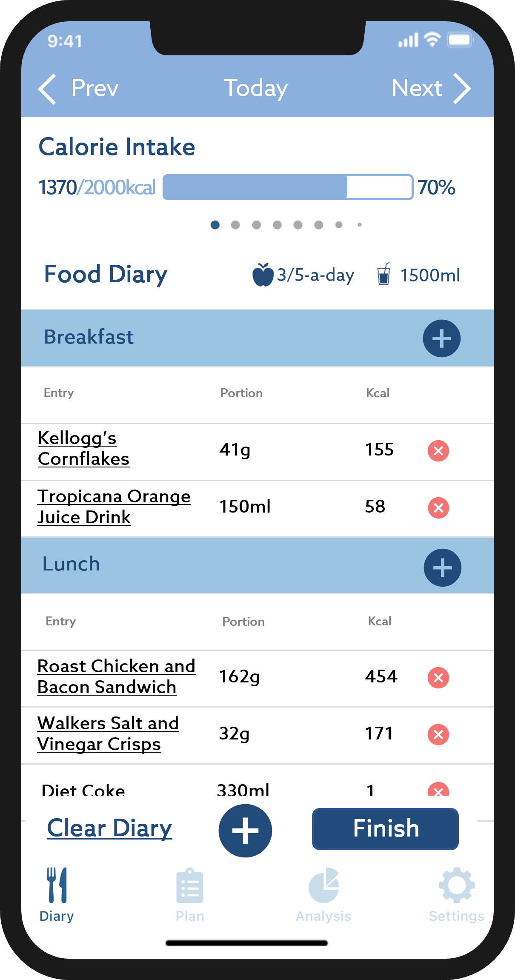Screen dimensions: 515x980
Task: Tap the calorie intake progress bar
Action: tap(287, 187)
